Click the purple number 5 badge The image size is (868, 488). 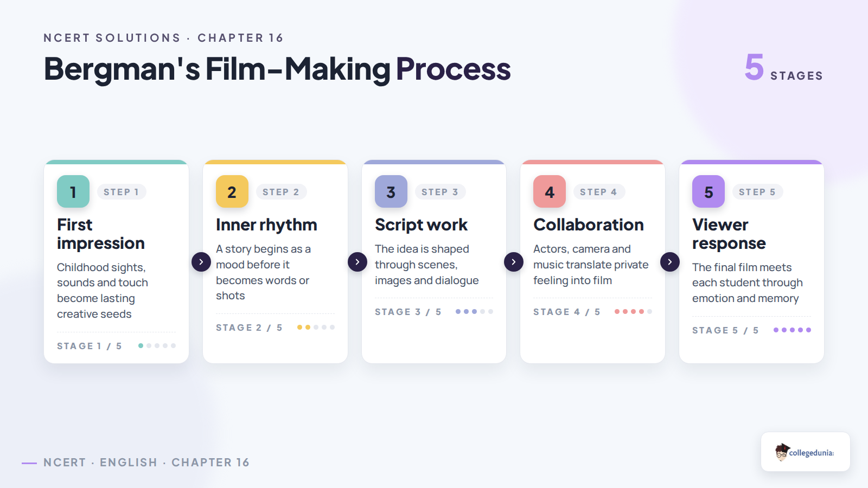[x=709, y=191]
